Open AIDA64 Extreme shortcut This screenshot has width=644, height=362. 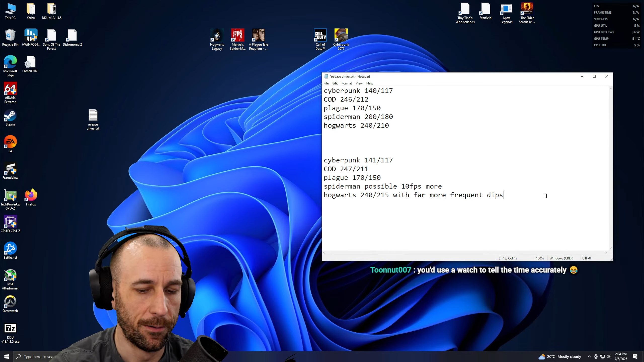(10, 93)
